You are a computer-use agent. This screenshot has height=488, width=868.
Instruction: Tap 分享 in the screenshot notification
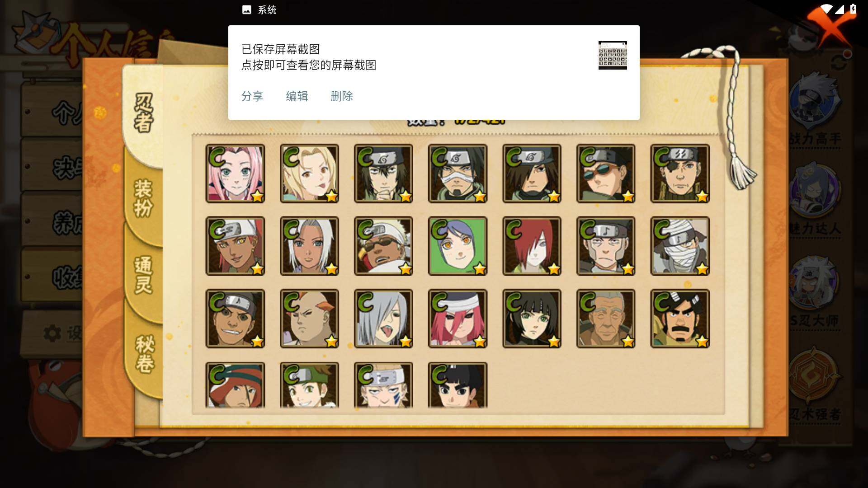[252, 96]
